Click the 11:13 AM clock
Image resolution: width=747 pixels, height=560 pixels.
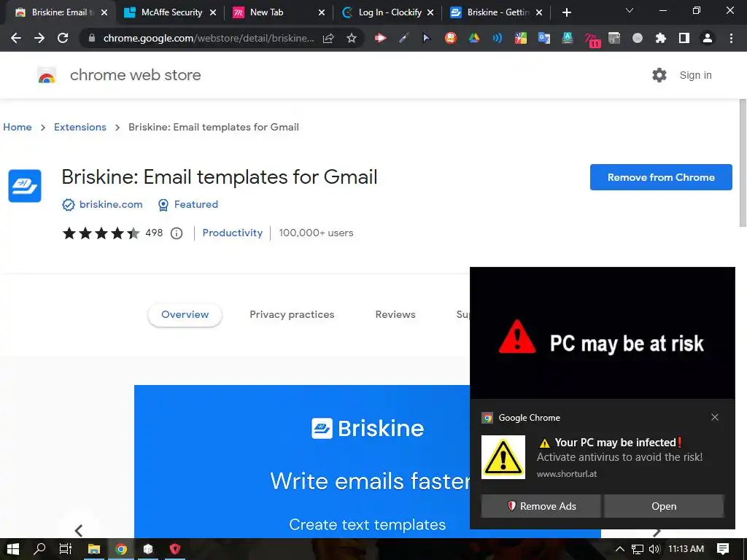[686, 549]
